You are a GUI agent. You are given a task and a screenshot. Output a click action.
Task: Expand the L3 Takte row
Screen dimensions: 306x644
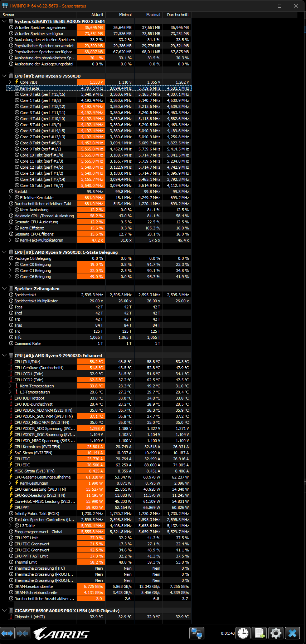[x=10, y=525]
